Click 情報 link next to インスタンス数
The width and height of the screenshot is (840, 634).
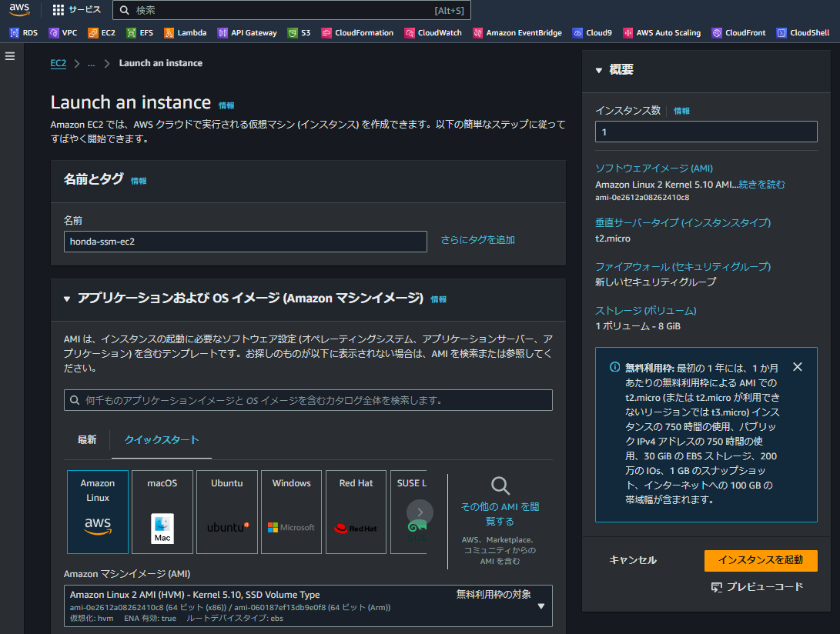[x=681, y=111]
